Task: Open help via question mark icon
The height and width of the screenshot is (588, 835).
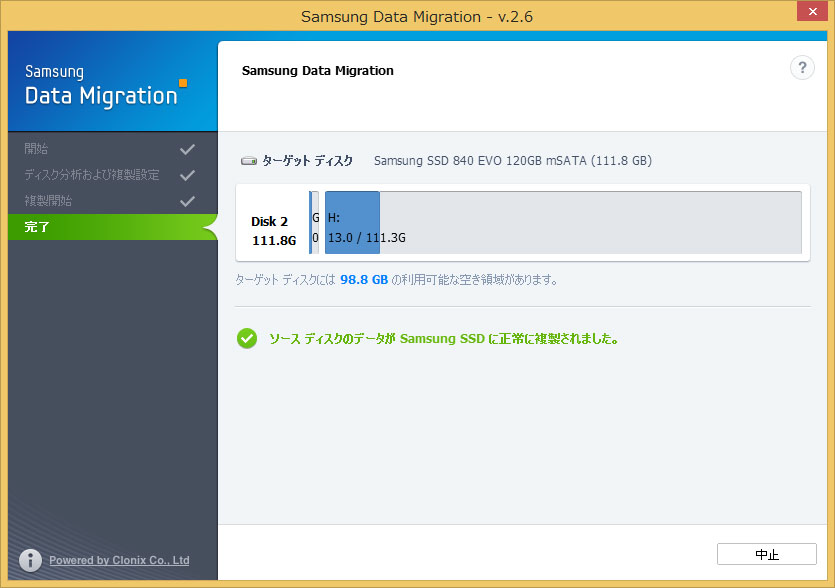Action: 802,68
